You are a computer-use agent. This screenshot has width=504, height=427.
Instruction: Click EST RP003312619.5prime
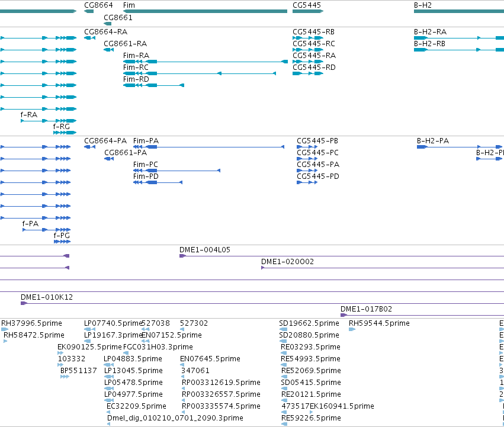221,383
